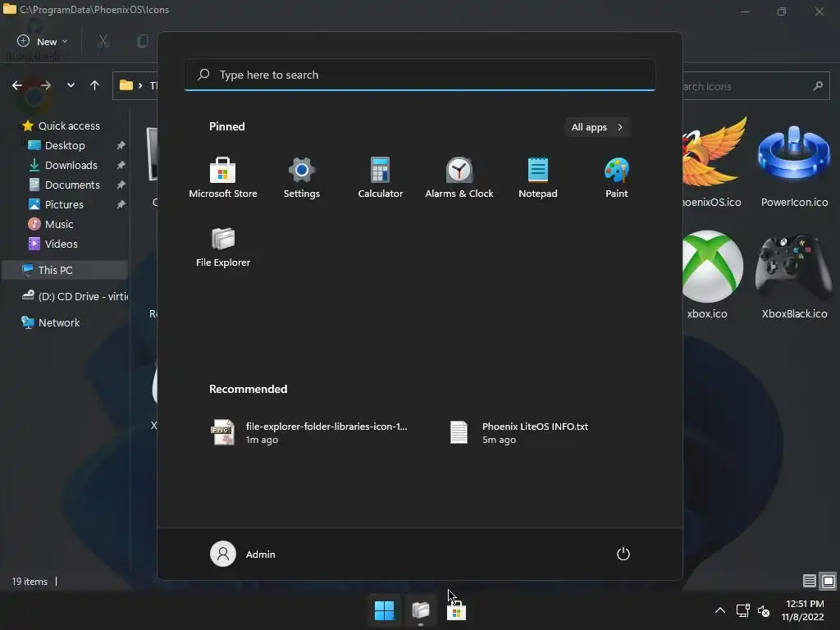
Task: Launch Notepad from pinned apps
Action: (x=538, y=178)
